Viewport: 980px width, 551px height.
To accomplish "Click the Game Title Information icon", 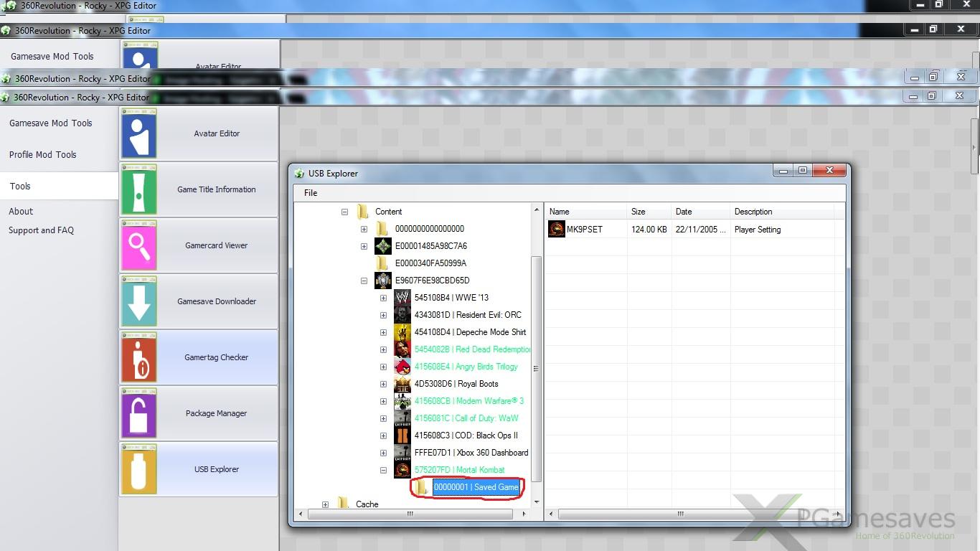I will pyautogui.click(x=139, y=189).
